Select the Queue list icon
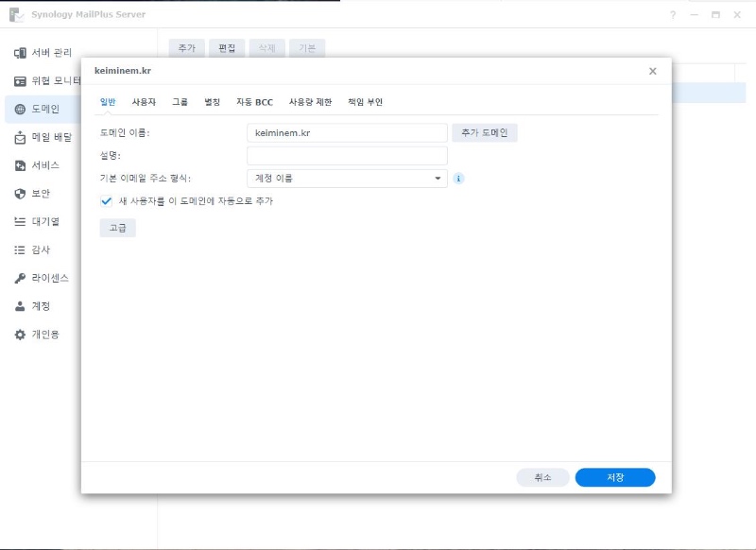The image size is (756, 550). click(20, 221)
